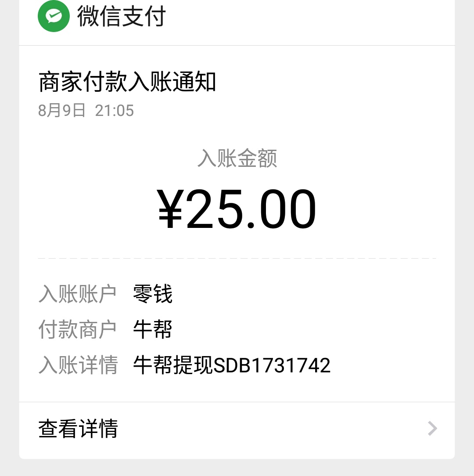Select the 商家付款入账通知 heading
Viewport: 474px width, 476px height.
pyautogui.click(x=127, y=82)
